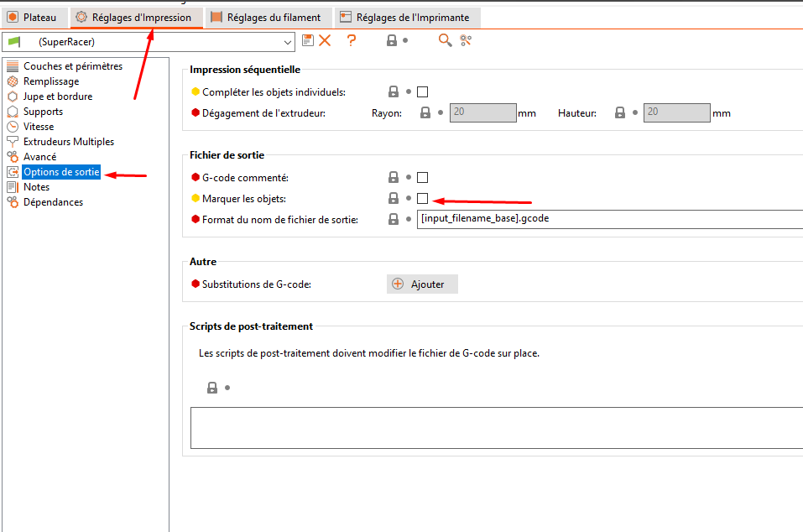Click the lock icon for Format du nom de fichier
The height and width of the screenshot is (532, 803).
[x=394, y=219]
